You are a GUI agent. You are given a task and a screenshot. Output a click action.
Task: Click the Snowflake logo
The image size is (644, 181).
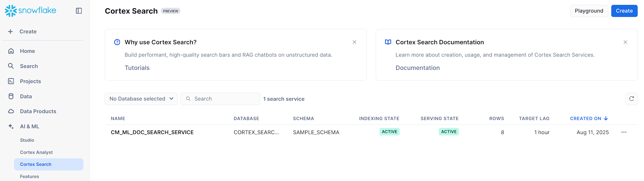pyautogui.click(x=30, y=11)
